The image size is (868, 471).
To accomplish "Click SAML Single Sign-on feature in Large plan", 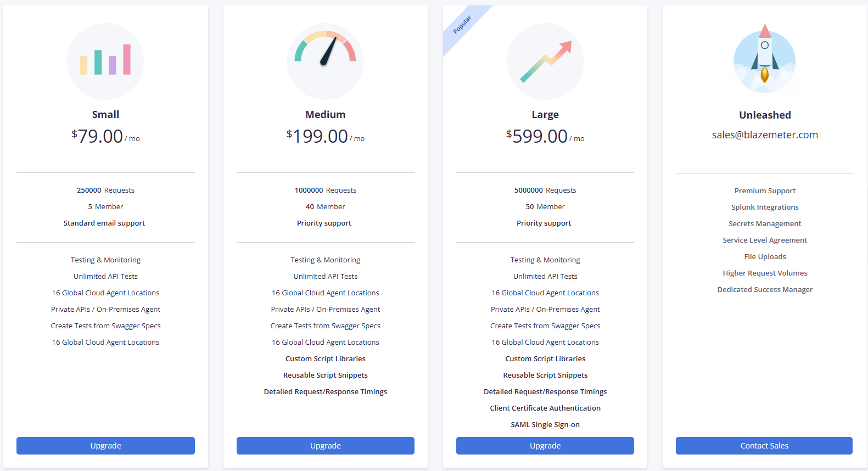I will [545, 425].
